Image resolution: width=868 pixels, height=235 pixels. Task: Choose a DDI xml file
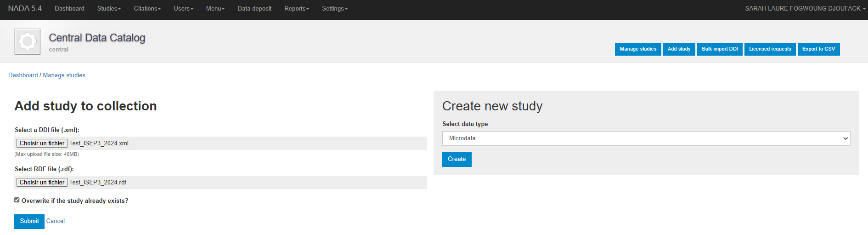[42, 143]
